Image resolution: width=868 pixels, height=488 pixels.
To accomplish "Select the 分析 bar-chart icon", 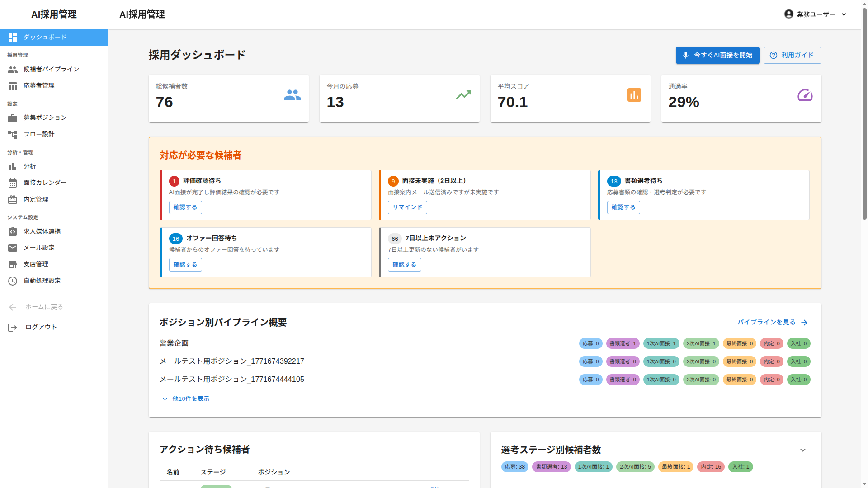I will pyautogui.click(x=13, y=166).
